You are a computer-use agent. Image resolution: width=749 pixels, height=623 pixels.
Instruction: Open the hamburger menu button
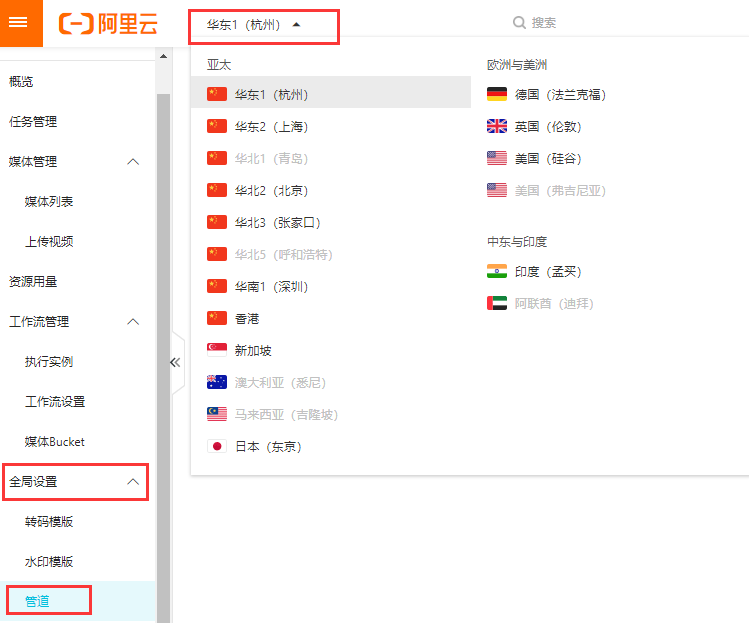point(18,22)
